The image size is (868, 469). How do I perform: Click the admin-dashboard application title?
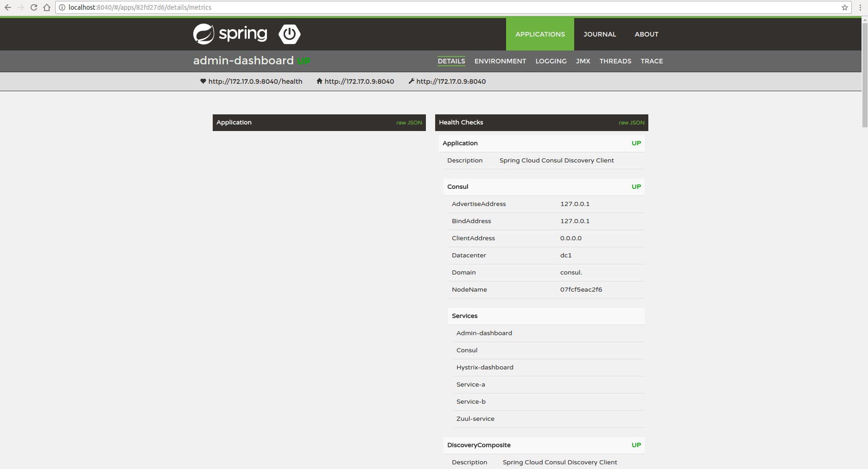click(243, 61)
